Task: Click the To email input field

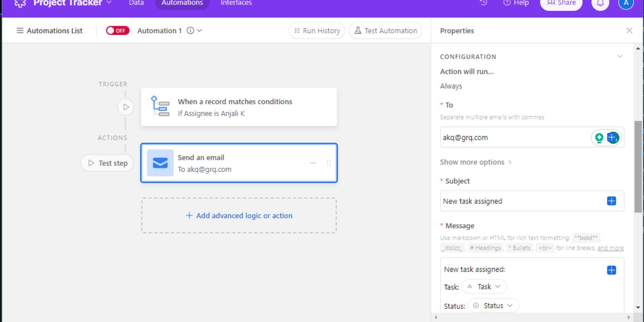Action: [x=514, y=138]
